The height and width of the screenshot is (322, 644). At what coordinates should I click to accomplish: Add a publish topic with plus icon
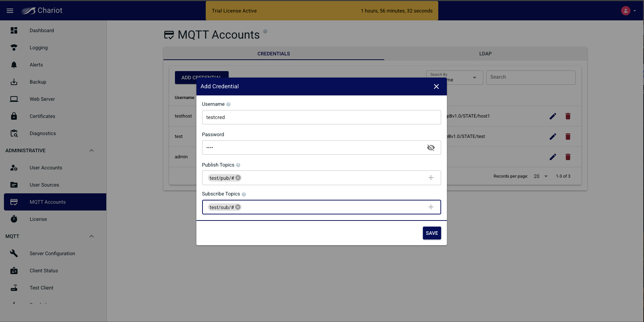431,178
